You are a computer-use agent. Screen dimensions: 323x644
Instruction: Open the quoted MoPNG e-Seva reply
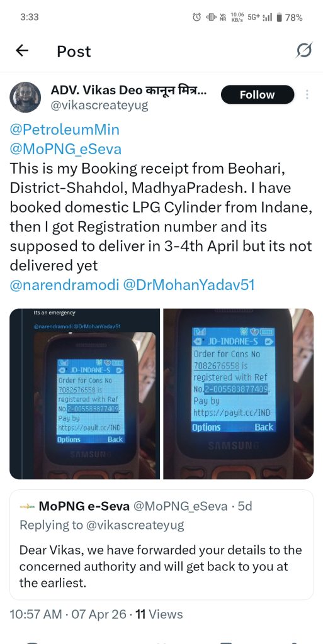tap(161, 545)
